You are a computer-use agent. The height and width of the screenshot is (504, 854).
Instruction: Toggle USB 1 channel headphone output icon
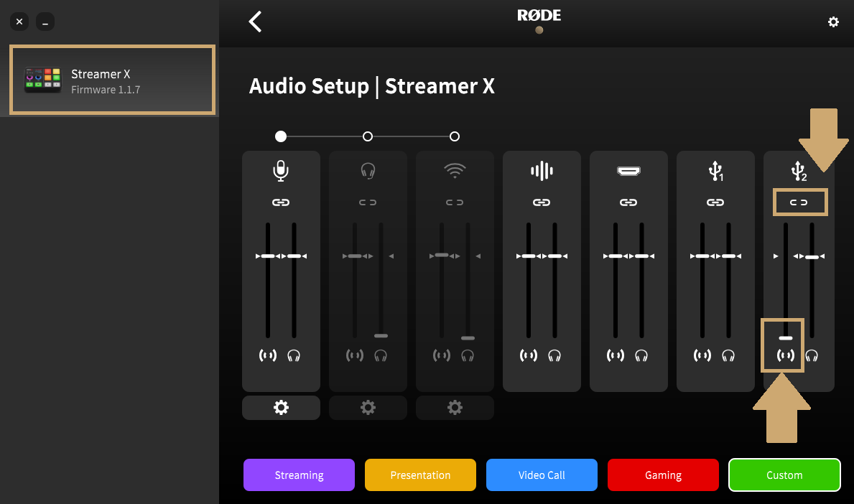pyautogui.click(x=728, y=356)
